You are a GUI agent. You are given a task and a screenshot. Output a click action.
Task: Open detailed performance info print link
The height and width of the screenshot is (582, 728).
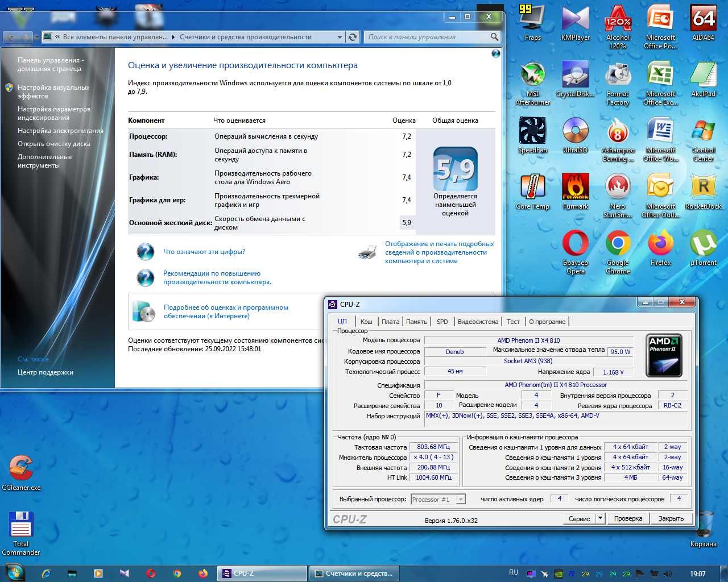(x=439, y=252)
